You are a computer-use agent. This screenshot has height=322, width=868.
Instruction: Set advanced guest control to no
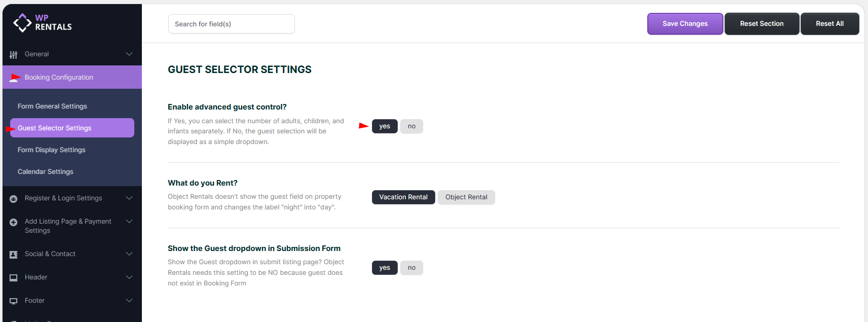pyautogui.click(x=411, y=126)
